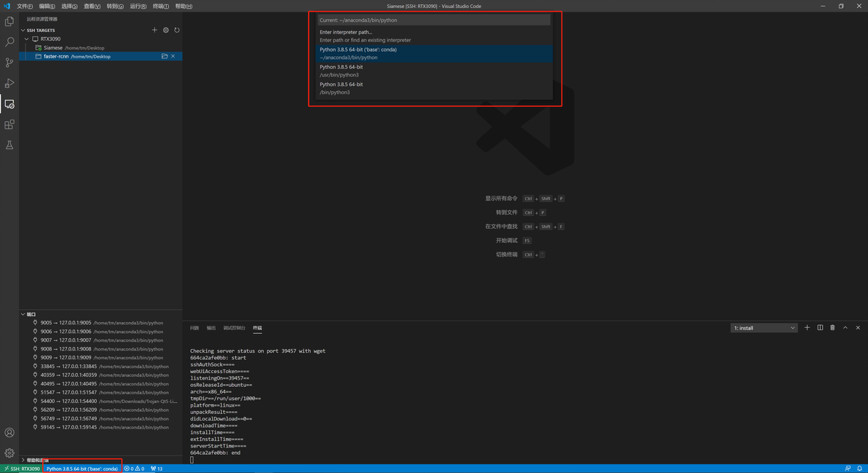Open the 选择 (Selection) menu
This screenshot has height=473, width=868.
[x=69, y=6]
